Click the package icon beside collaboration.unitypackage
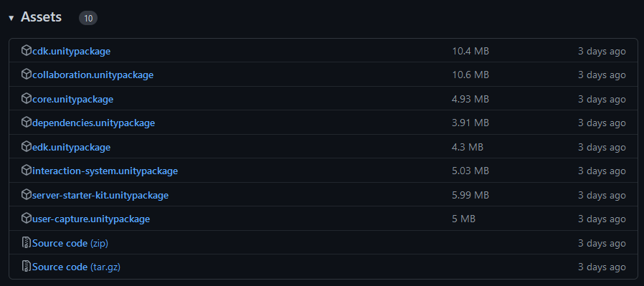The width and height of the screenshot is (644, 286). pyautogui.click(x=27, y=75)
